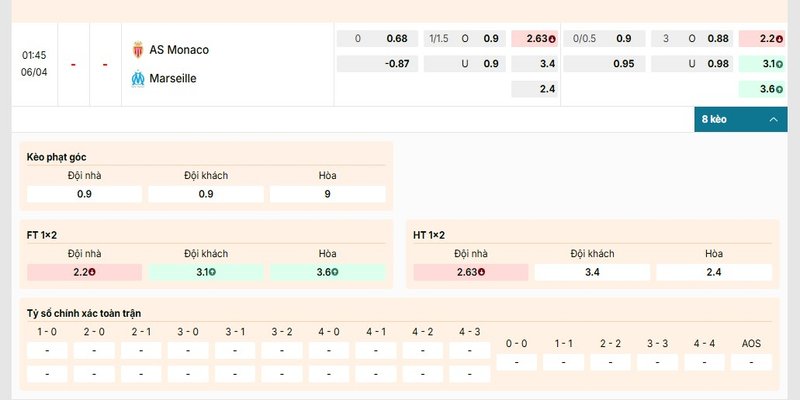Collapse the 8 kèo chevron
The width and height of the screenshot is (800, 400).
coord(773,119)
